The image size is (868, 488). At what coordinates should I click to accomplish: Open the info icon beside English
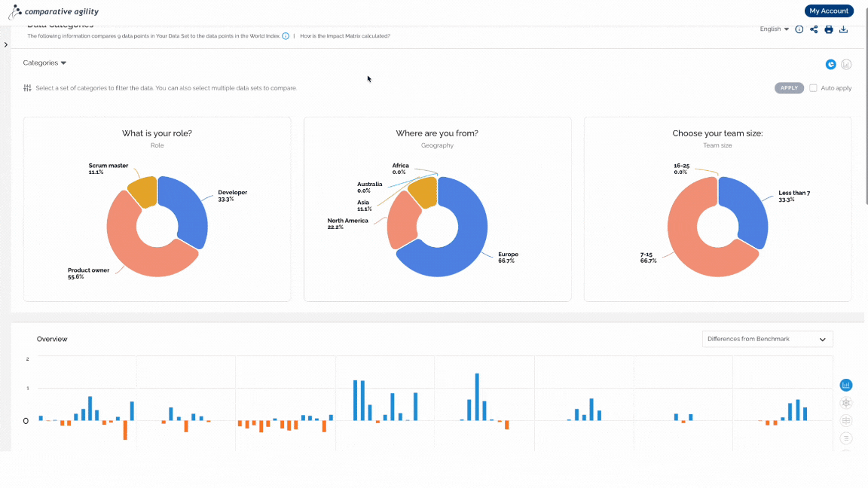coord(799,29)
